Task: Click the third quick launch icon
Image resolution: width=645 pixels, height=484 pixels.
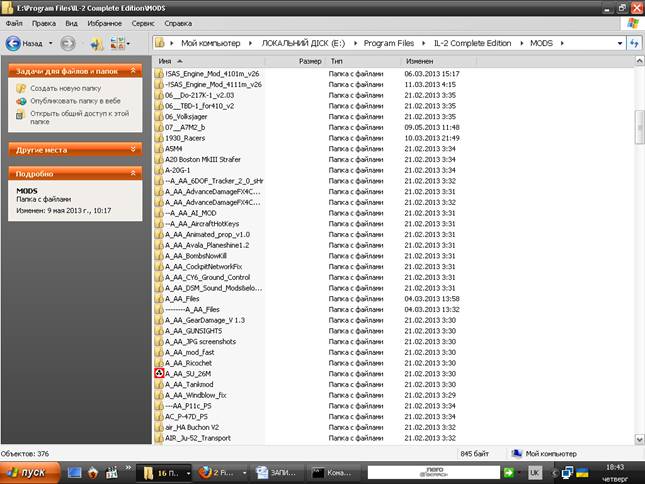Action: click(x=111, y=473)
